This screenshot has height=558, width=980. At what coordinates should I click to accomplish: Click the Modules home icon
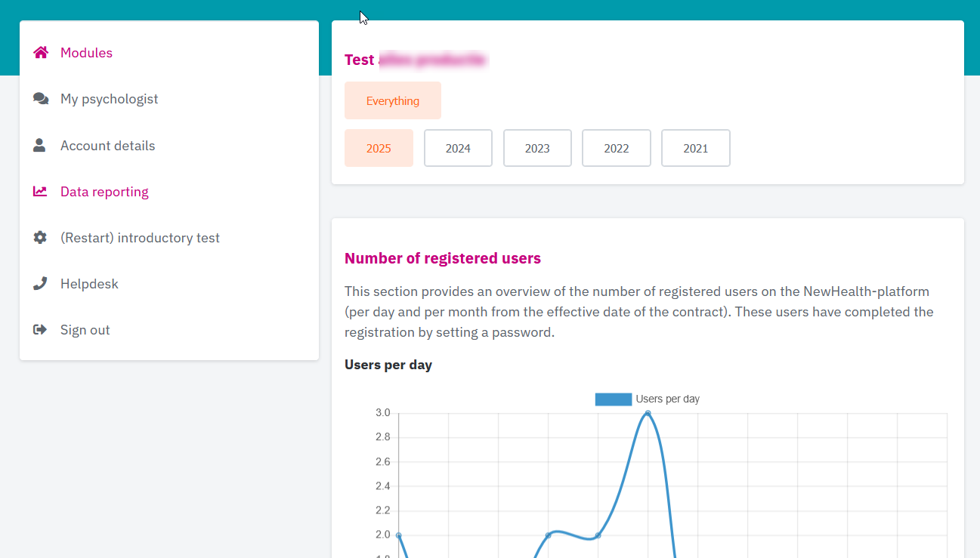(x=41, y=52)
